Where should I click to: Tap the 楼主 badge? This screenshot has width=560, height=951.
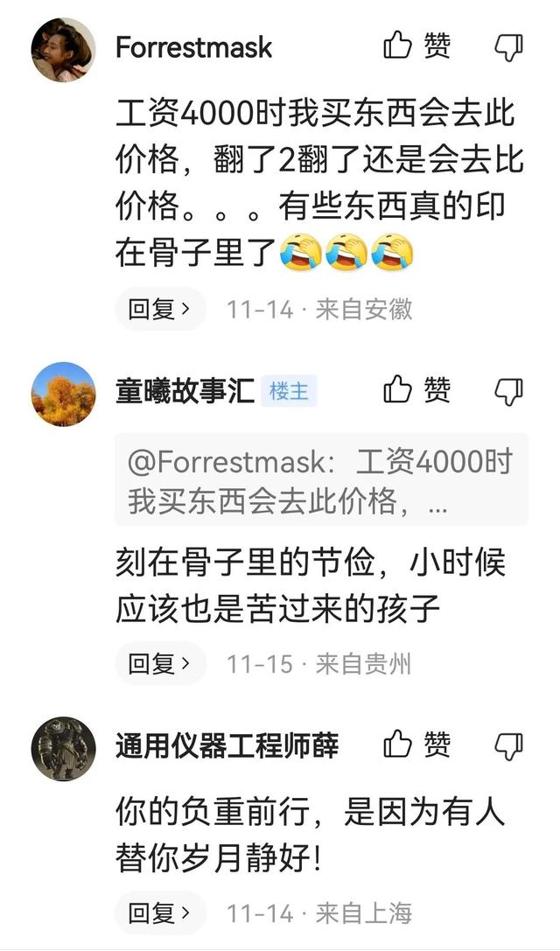pos(289,391)
